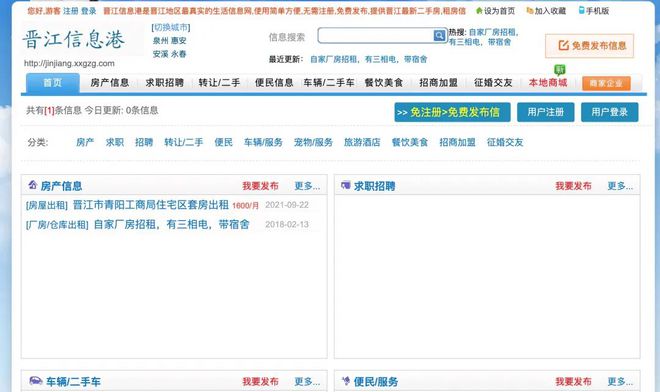Click the 加入收藏 text link

pos(550,11)
